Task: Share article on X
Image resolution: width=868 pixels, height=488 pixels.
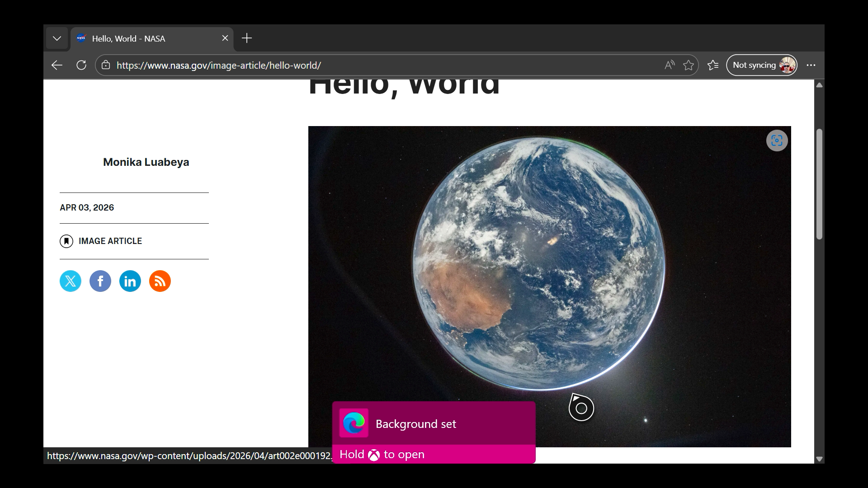Action: pyautogui.click(x=71, y=281)
